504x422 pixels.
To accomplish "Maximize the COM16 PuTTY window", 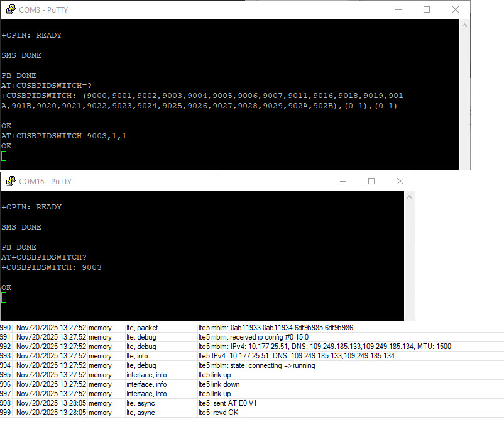I will (371, 181).
